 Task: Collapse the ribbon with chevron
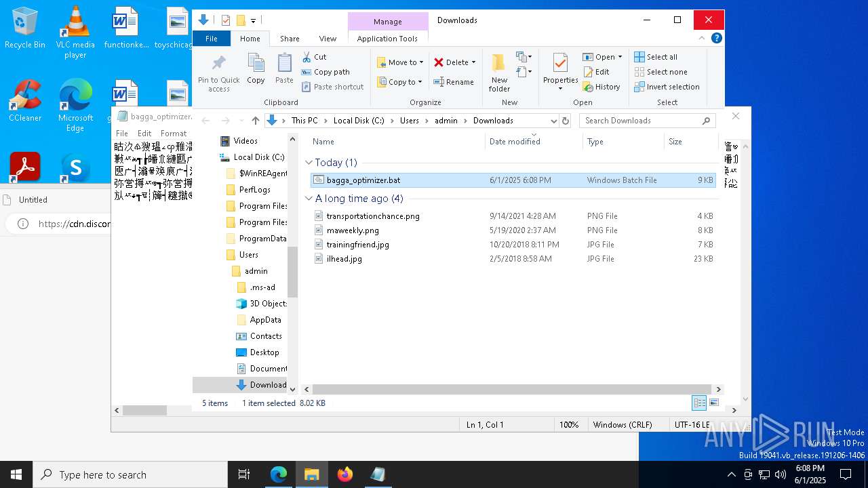[703, 38]
